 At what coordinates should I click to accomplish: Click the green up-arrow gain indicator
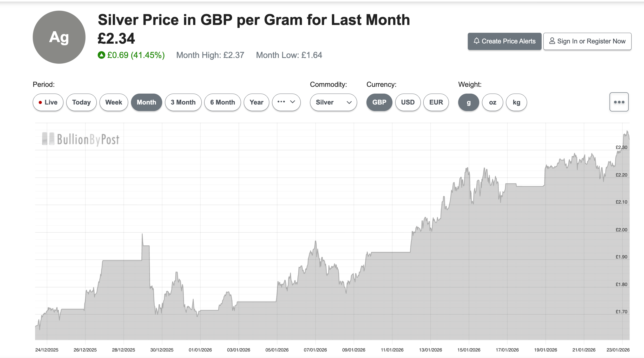(x=101, y=55)
